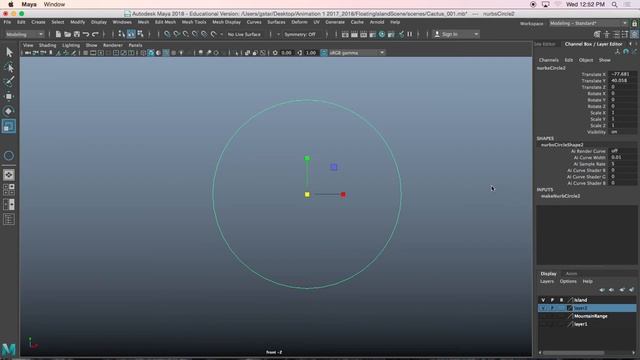Image resolution: width=640 pixels, height=360 pixels.
Task: Choose the Rotate tool in toolbox
Action: click(9, 111)
